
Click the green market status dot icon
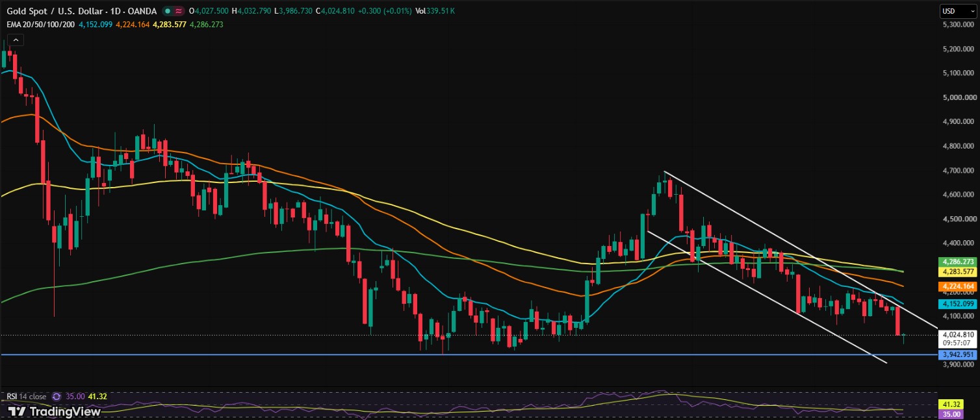pos(168,11)
